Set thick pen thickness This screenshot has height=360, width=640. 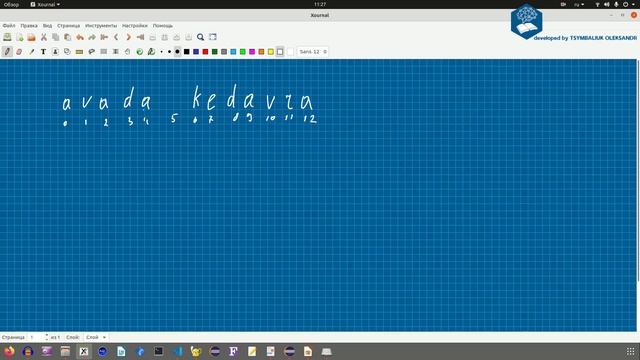177,52
